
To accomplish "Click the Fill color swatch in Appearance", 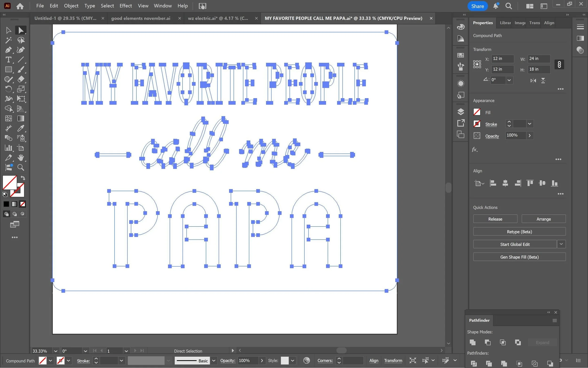I will click(477, 112).
